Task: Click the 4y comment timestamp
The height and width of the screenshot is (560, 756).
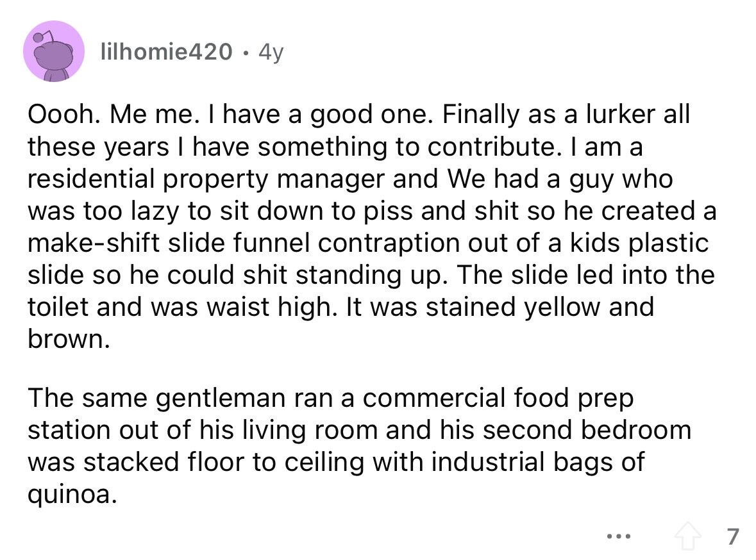Action: coord(271,53)
